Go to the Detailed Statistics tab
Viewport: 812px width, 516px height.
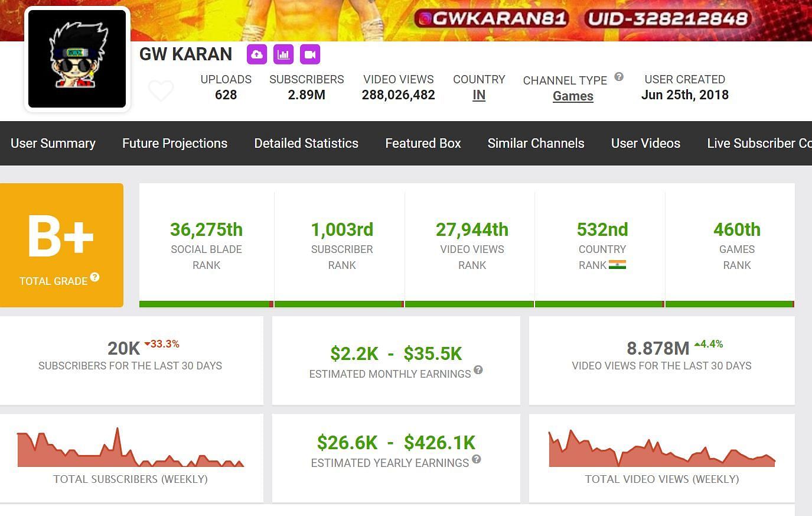pos(306,143)
